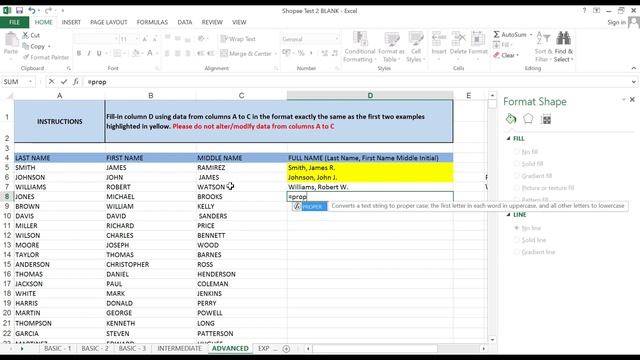This screenshot has width=640, height=360.
Task: Click the Cut scissors icon
Action: (x=26, y=35)
